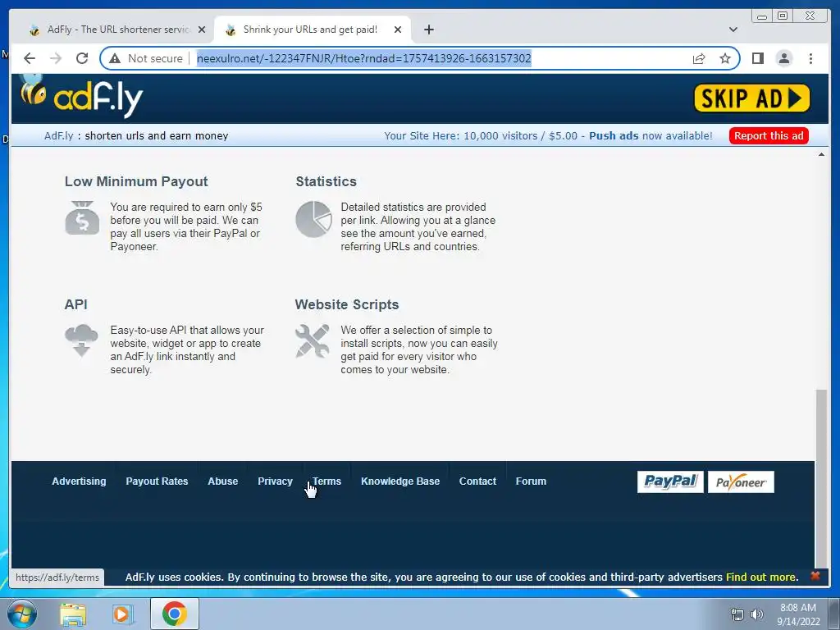Go back to previous page

30,58
